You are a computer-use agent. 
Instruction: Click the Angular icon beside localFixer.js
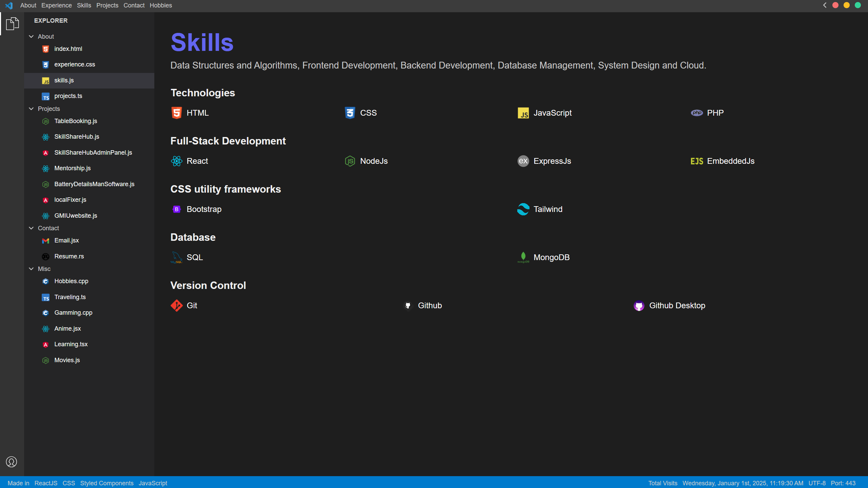[x=45, y=200]
